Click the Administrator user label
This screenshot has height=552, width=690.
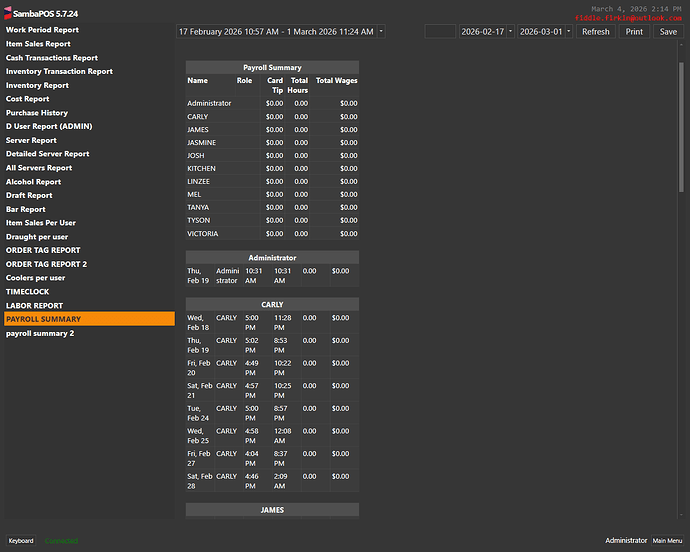(x=626, y=541)
